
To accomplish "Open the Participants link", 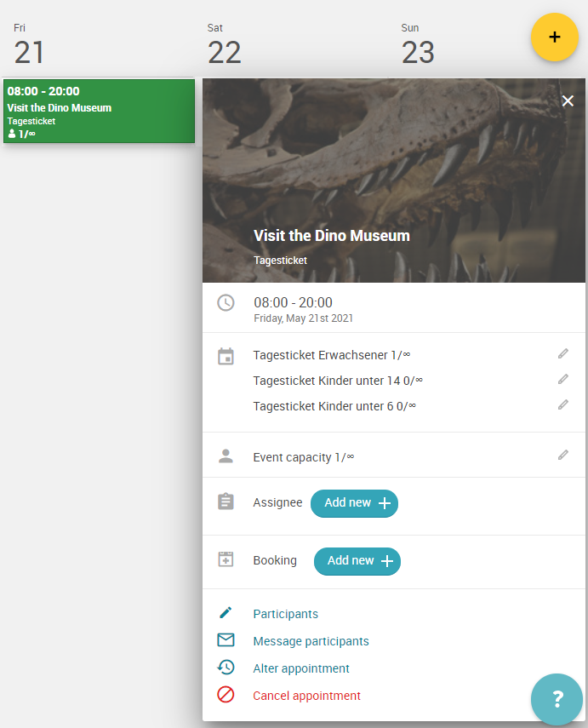I will [x=285, y=614].
